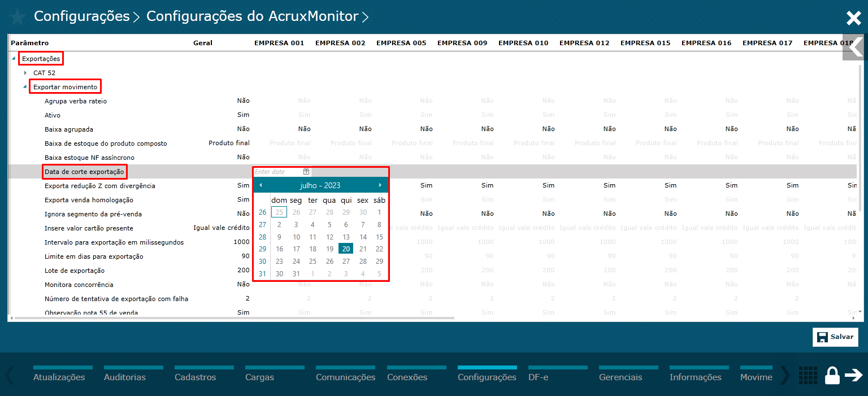Viewport: 868px width, 396px height.
Task: Select day 13 in the calendar
Action: [346, 237]
